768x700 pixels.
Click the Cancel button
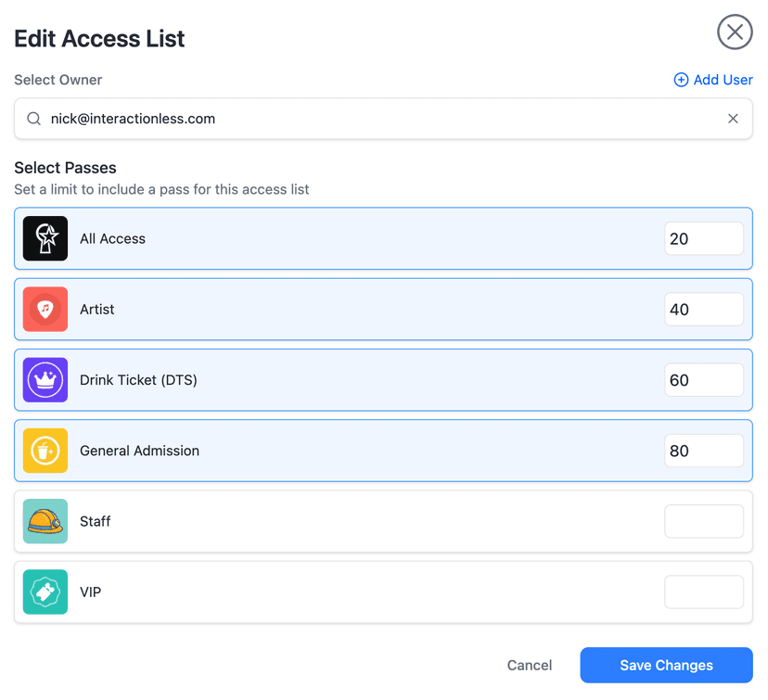coord(529,665)
